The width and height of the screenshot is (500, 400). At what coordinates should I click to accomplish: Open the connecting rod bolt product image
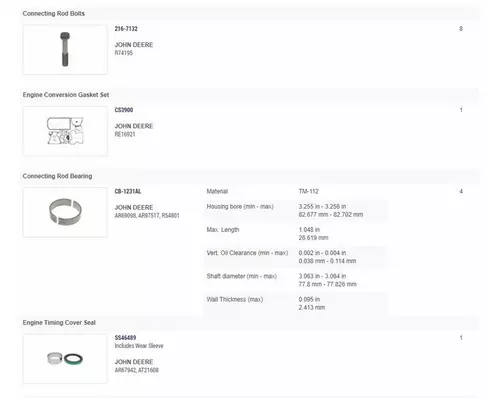65,50
